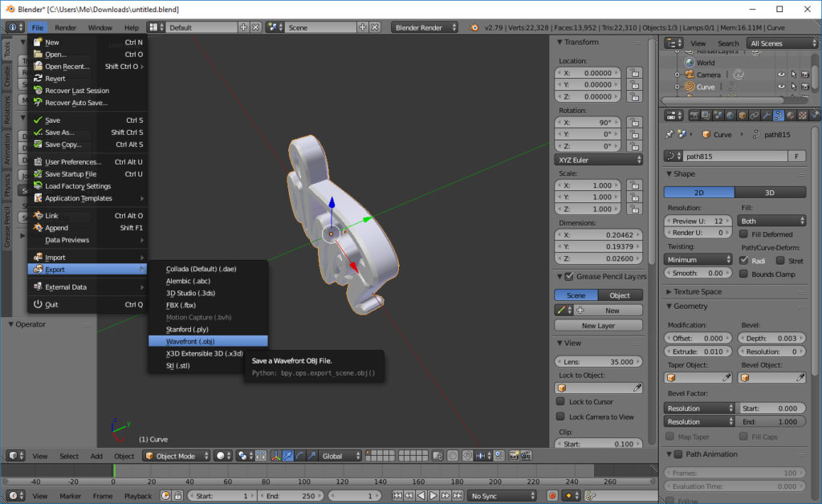Toggle the 3D manipulator widget in the viewport header
This screenshot has width=822, height=504.
click(276, 456)
